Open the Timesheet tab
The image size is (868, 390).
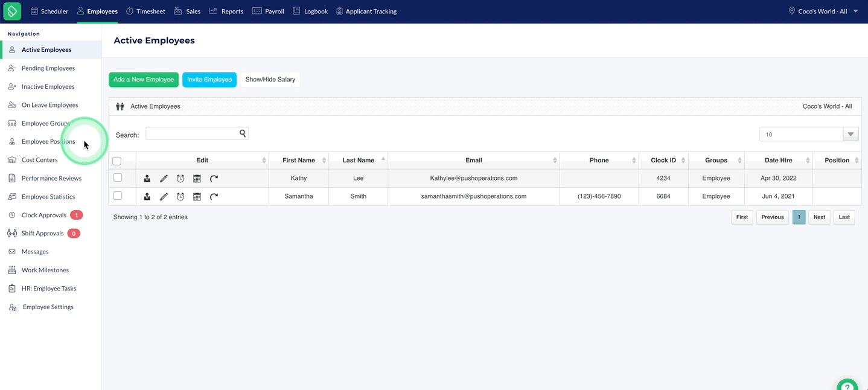145,11
